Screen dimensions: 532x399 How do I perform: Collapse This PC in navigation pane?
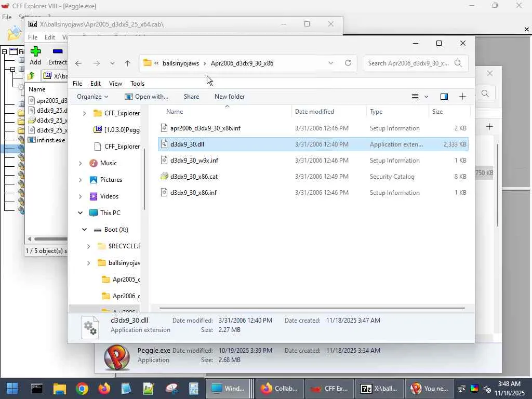coord(80,213)
